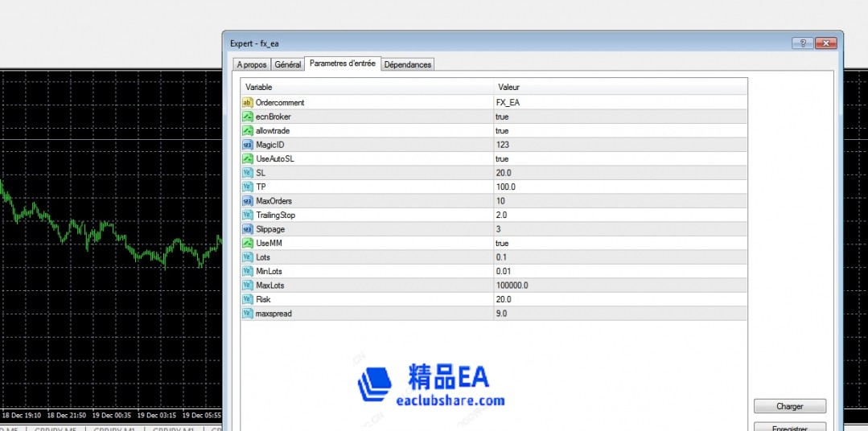
Task: Click the Ordercomment string type icon
Action: pyautogui.click(x=248, y=103)
